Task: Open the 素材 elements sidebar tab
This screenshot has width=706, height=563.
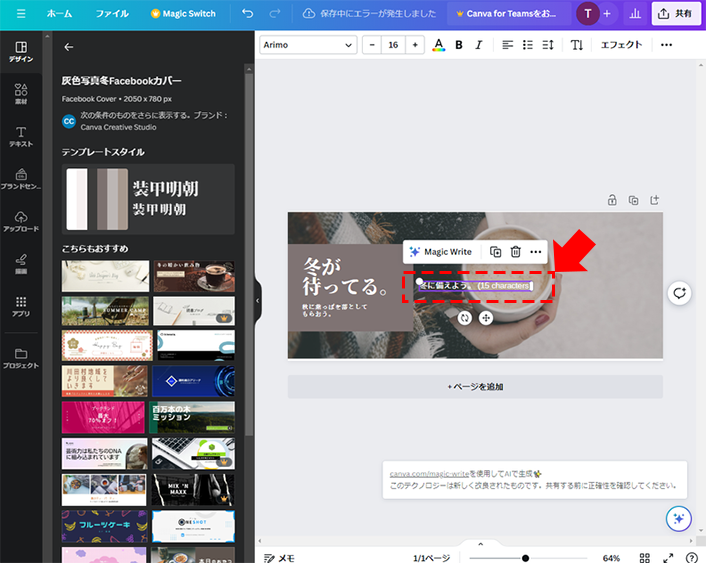Action: click(21, 95)
